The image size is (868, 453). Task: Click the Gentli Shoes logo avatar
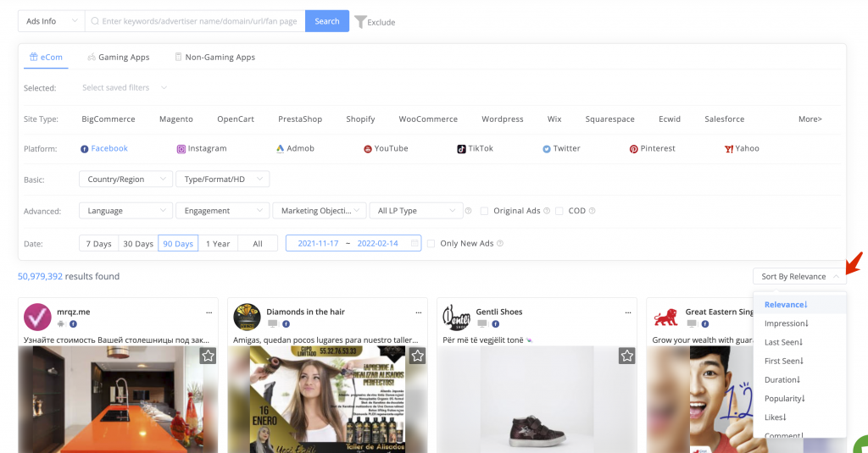(456, 317)
